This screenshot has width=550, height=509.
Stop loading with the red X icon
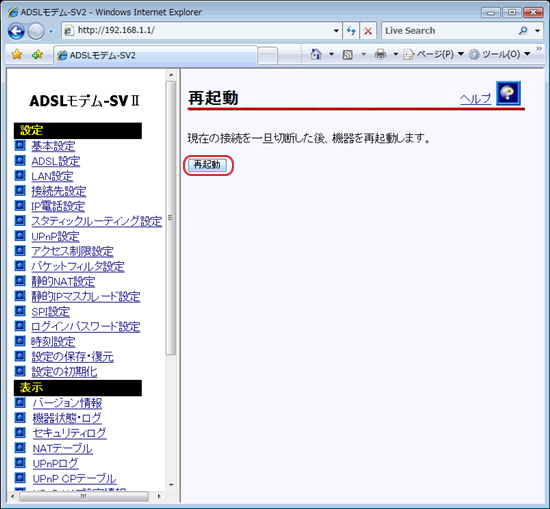click(368, 31)
